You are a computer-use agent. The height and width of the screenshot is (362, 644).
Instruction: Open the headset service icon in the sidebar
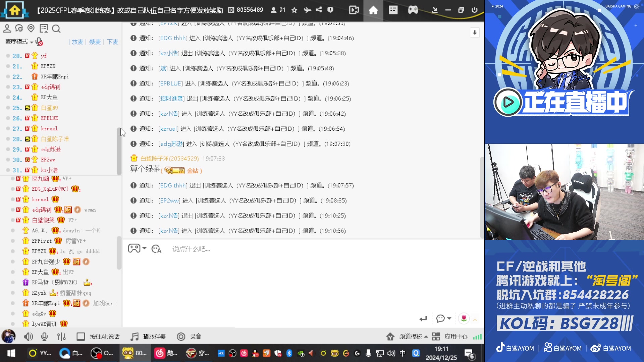pyautogui.click(x=19, y=28)
